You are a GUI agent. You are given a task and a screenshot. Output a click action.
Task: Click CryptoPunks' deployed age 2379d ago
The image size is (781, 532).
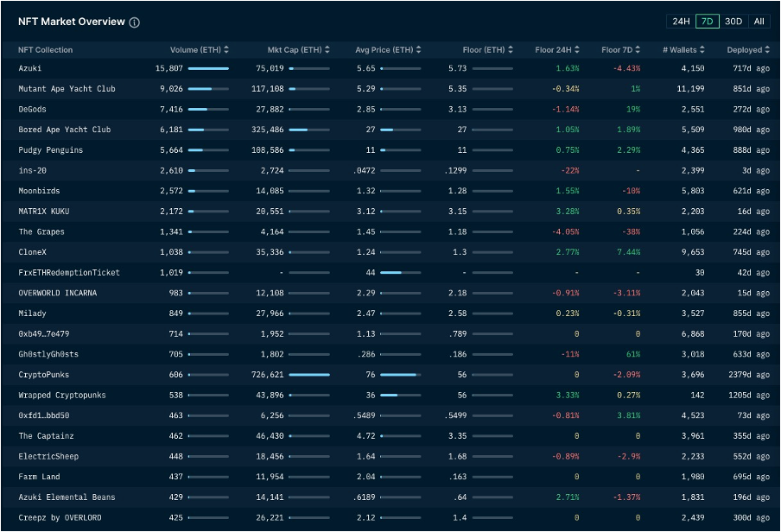pyautogui.click(x=749, y=375)
